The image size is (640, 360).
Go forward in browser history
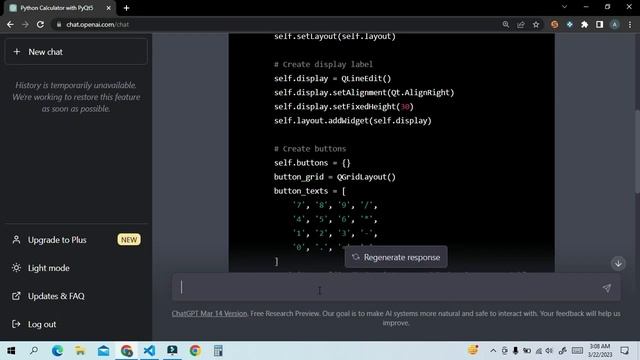click(25, 24)
